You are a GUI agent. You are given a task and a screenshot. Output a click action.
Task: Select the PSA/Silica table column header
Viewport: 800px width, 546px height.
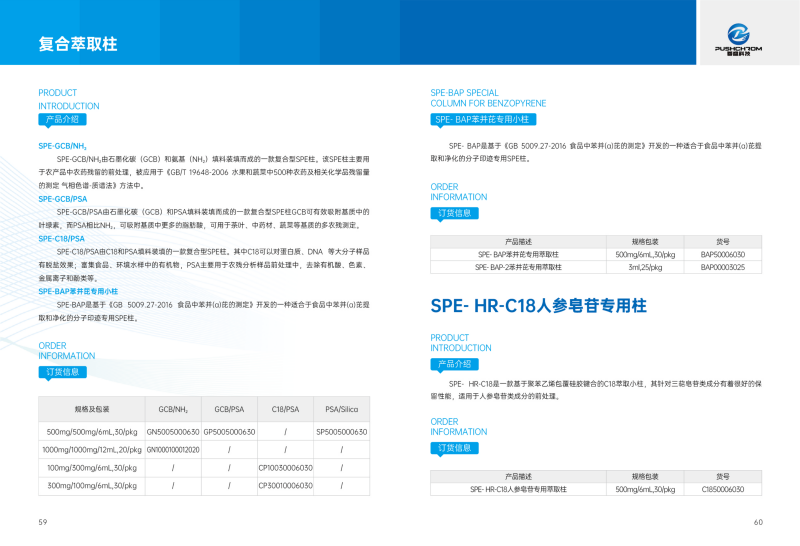click(341, 409)
